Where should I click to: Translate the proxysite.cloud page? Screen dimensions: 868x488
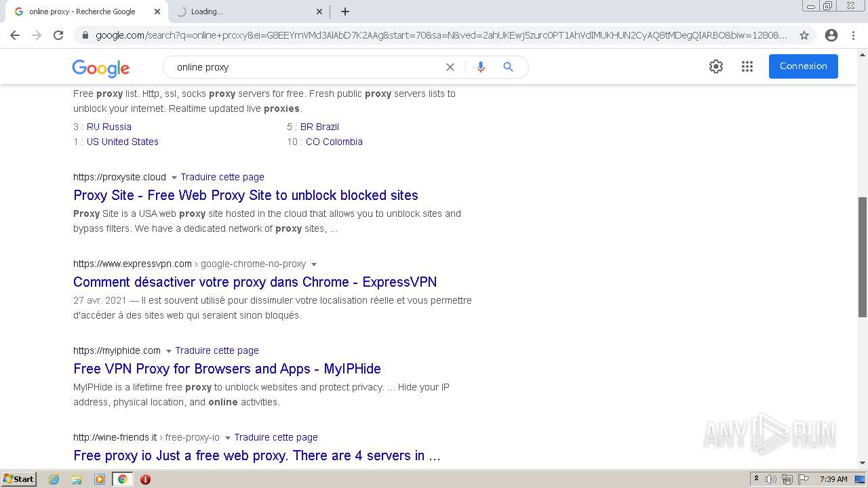pyautogui.click(x=222, y=177)
